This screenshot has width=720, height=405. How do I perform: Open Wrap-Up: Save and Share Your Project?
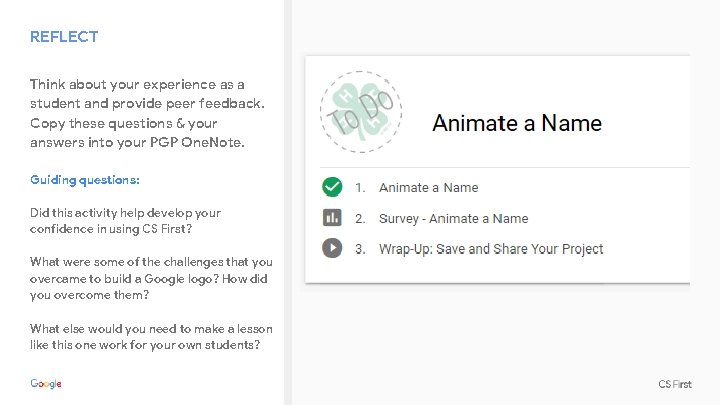(490, 249)
